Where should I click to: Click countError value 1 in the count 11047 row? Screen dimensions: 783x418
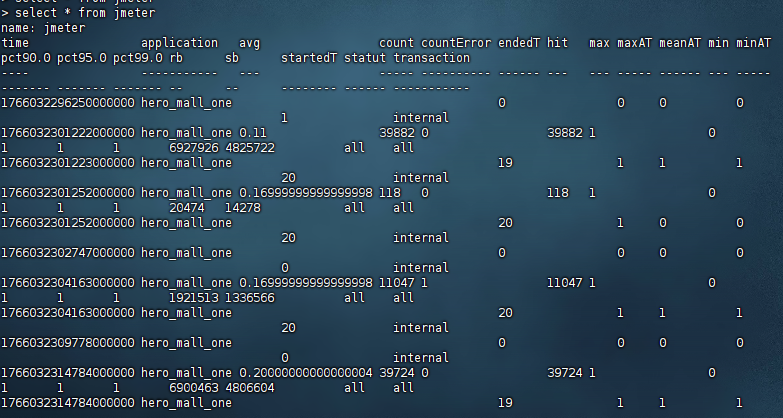(x=424, y=283)
